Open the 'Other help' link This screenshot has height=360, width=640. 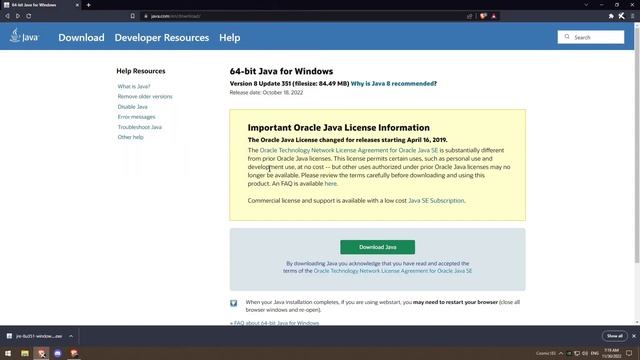pyautogui.click(x=131, y=137)
